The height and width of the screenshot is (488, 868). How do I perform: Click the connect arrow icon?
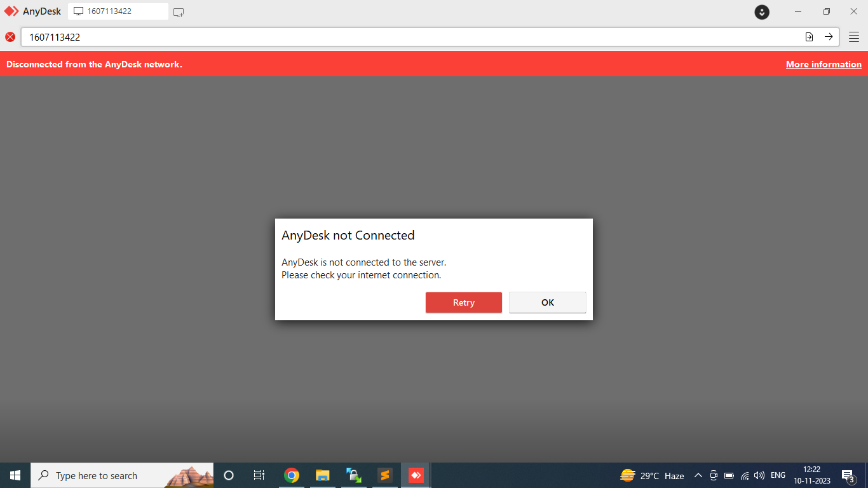pos(829,37)
